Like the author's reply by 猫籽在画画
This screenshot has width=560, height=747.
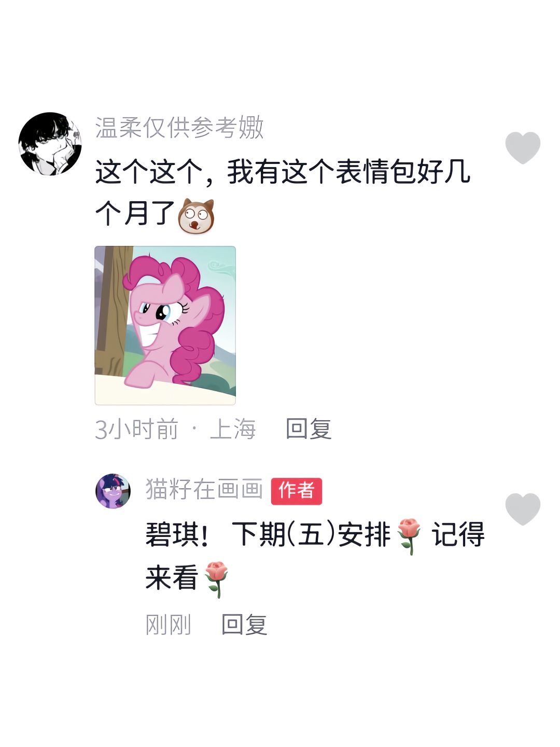pyautogui.click(x=523, y=509)
